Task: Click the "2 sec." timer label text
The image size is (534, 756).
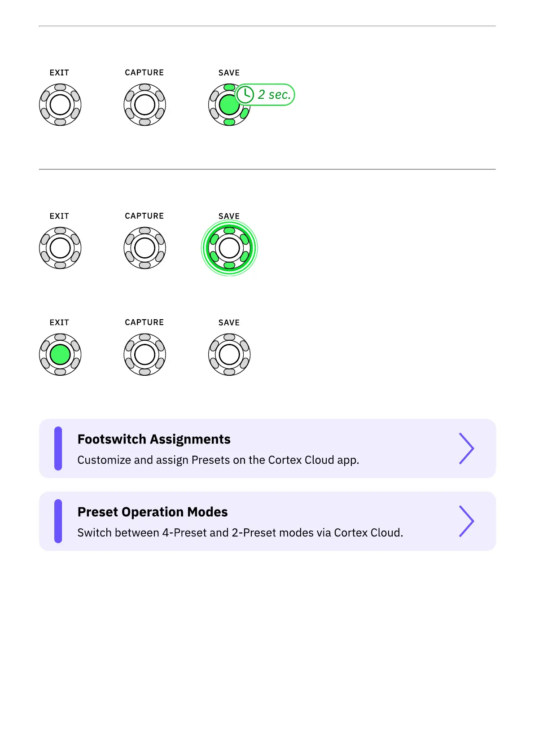Action: (x=274, y=95)
